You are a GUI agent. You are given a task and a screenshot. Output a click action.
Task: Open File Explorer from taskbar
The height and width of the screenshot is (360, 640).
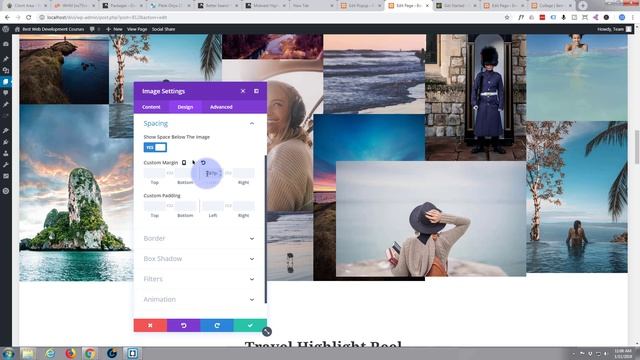28,353
